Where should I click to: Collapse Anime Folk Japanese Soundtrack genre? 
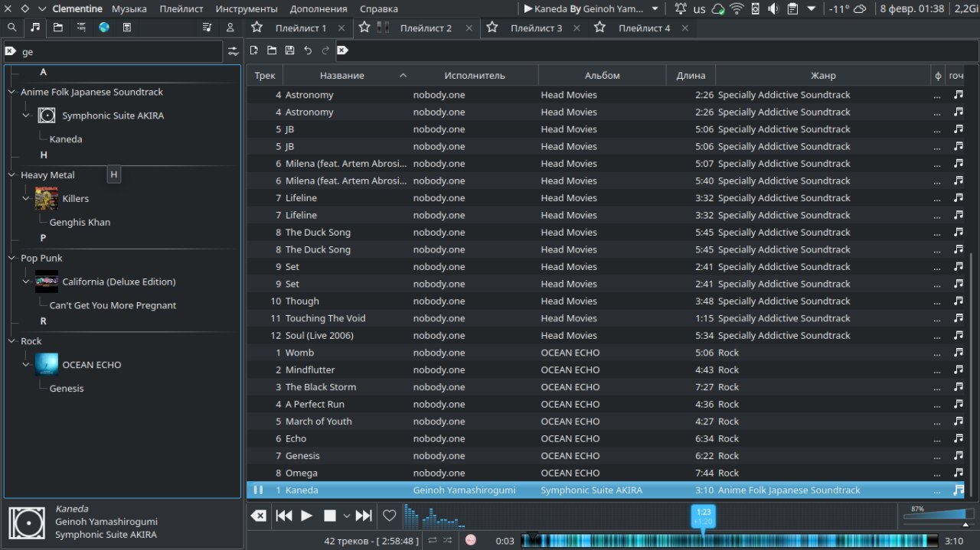(x=11, y=92)
